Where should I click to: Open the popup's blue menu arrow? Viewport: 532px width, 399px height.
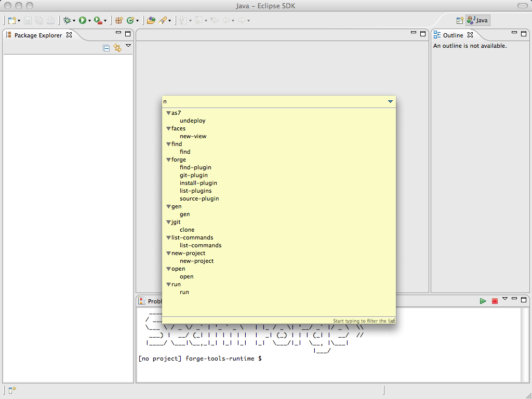point(390,101)
